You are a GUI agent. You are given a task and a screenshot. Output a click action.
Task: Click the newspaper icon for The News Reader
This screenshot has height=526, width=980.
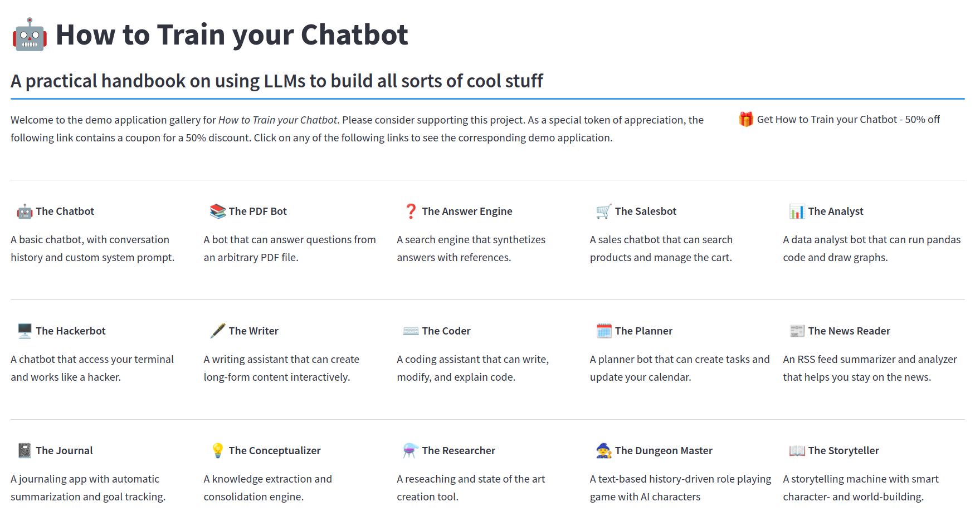pyautogui.click(x=797, y=331)
